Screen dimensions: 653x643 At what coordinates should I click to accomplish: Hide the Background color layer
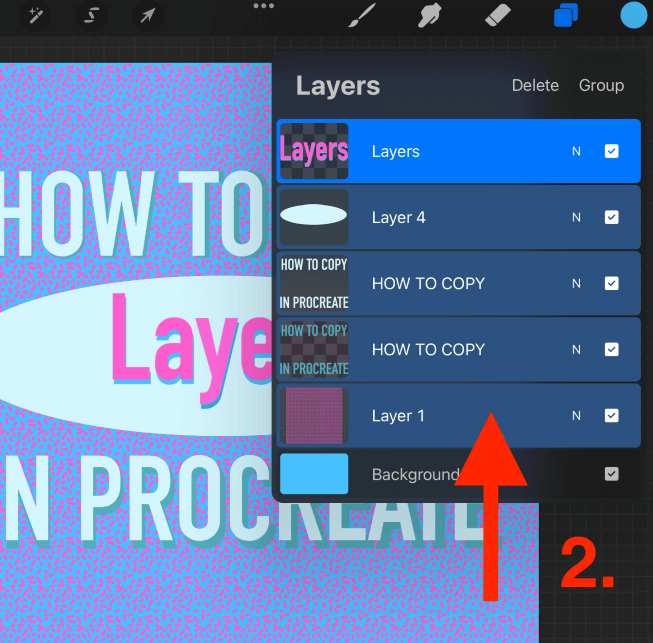coord(611,474)
